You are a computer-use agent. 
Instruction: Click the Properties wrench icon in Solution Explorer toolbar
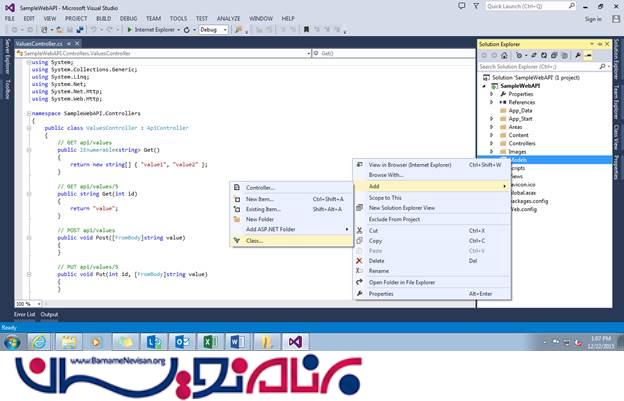pos(579,55)
